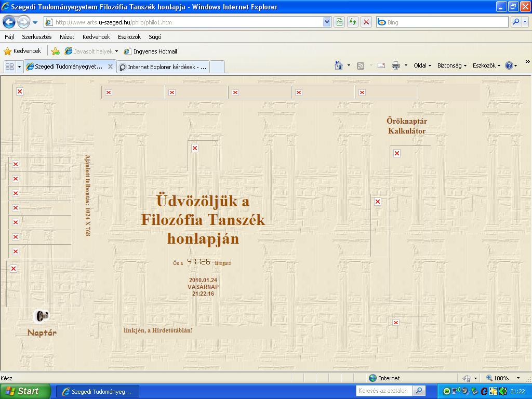This screenshot has height=399, width=532.
Task: Open the Öröknaptár Kalkulátor link
Action: pyautogui.click(x=407, y=126)
